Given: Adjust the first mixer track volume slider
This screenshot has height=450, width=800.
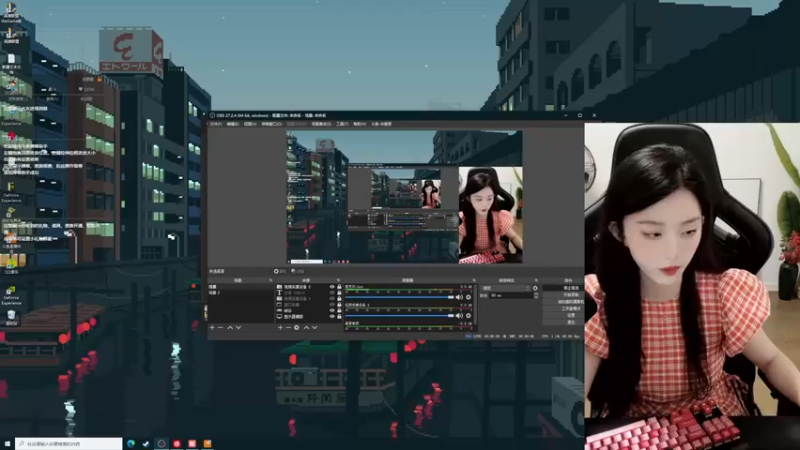Looking at the screenshot, I should 399,297.
